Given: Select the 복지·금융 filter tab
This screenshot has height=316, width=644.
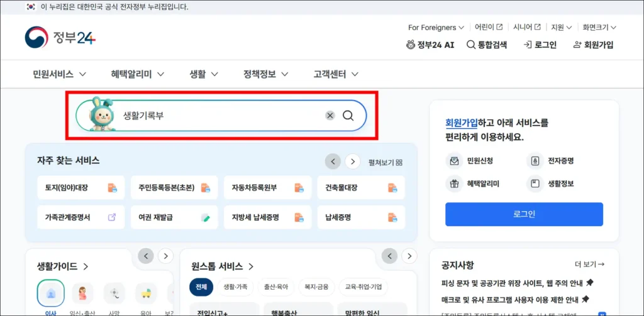Looking at the screenshot, I should click(317, 287).
